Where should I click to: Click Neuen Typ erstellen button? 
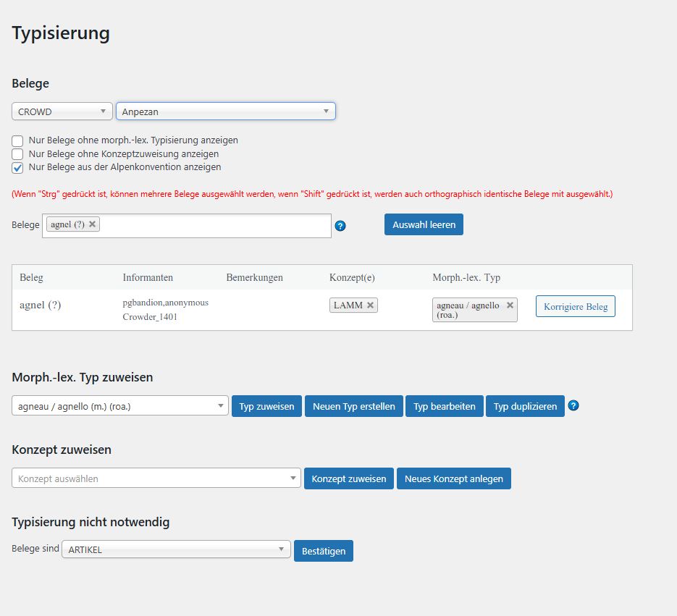[x=353, y=406]
